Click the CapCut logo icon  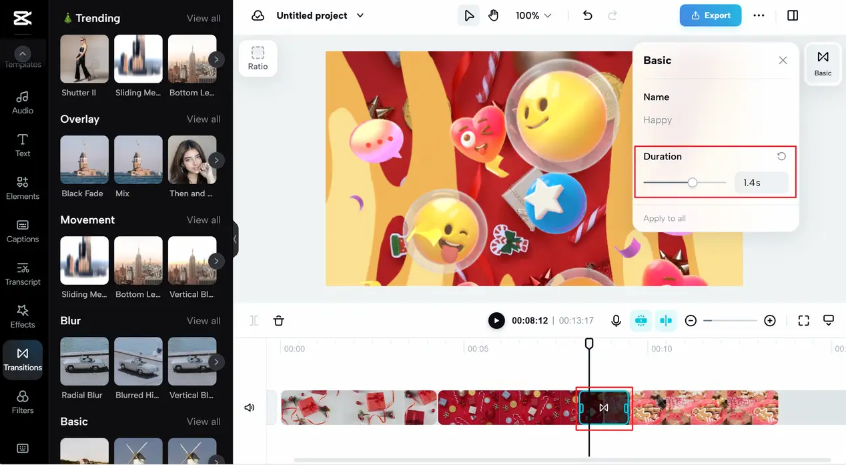coord(23,18)
